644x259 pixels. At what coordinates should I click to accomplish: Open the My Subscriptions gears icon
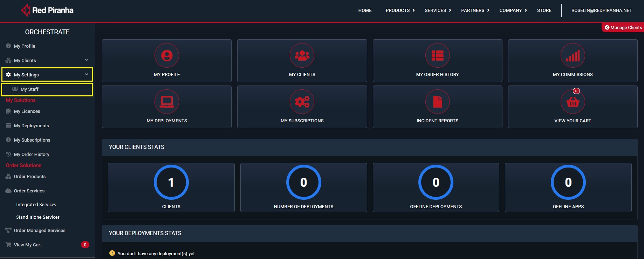coord(302,102)
